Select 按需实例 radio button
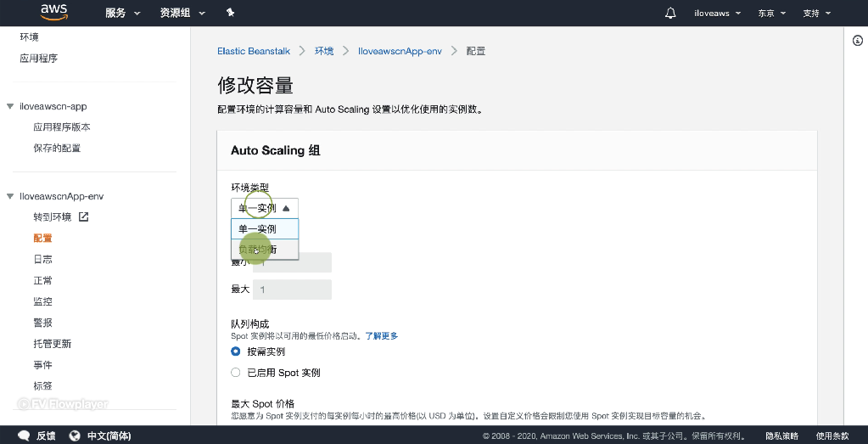868x444 pixels. pos(236,351)
